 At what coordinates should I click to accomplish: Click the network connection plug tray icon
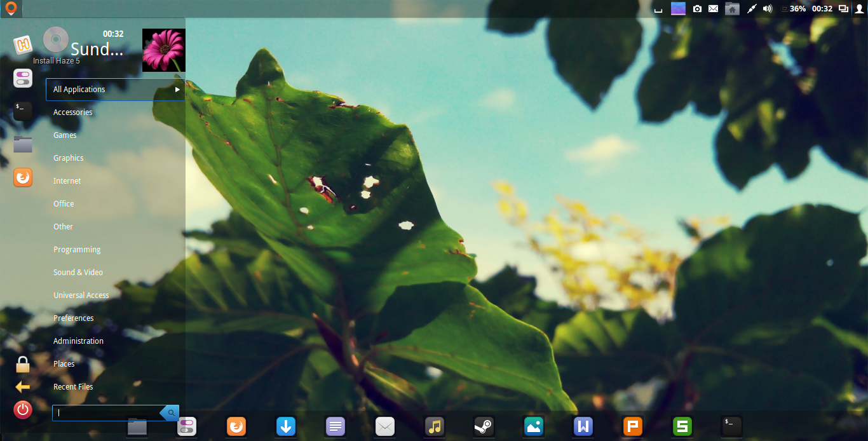(752, 9)
